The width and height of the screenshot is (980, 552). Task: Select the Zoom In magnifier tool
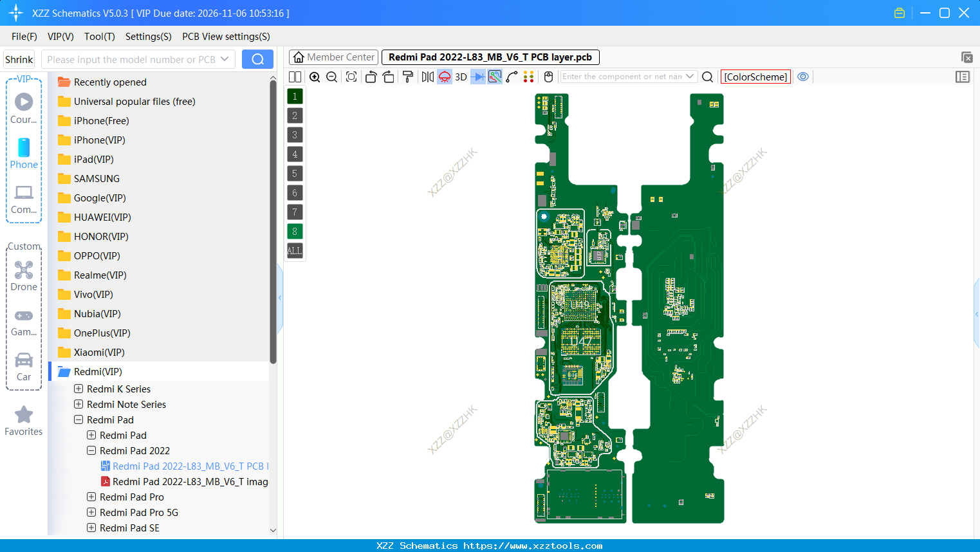point(315,77)
